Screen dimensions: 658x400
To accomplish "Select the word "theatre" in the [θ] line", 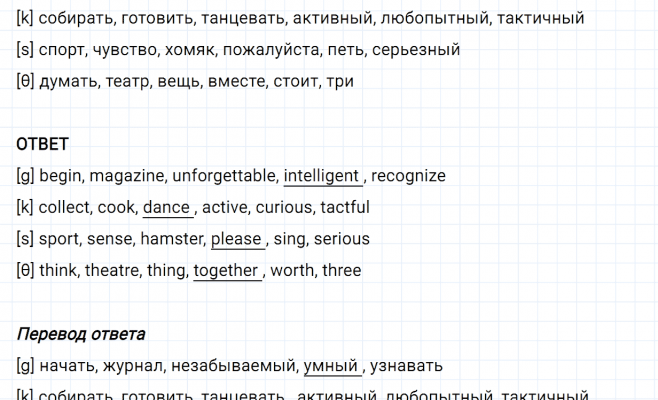I will (112, 271).
